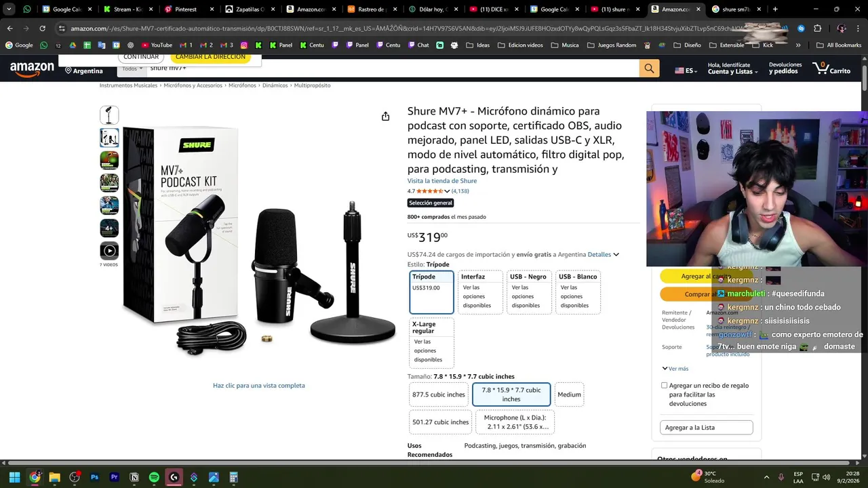Screen dimensions: 868x488
Task: Switch to the Rastreo de tab
Action: pyautogui.click(x=372, y=9)
